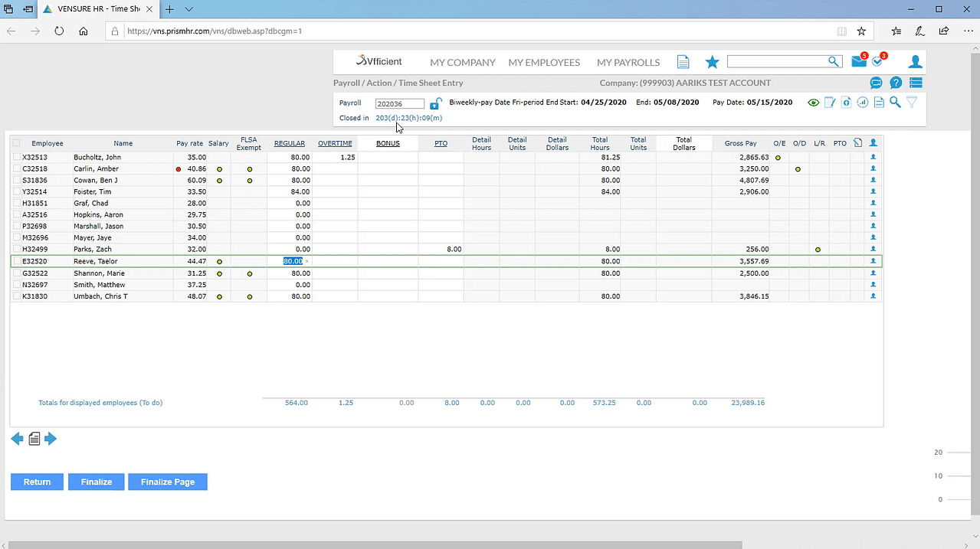
Task: Click the favorites star icon
Action: pyautogui.click(x=712, y=62)
